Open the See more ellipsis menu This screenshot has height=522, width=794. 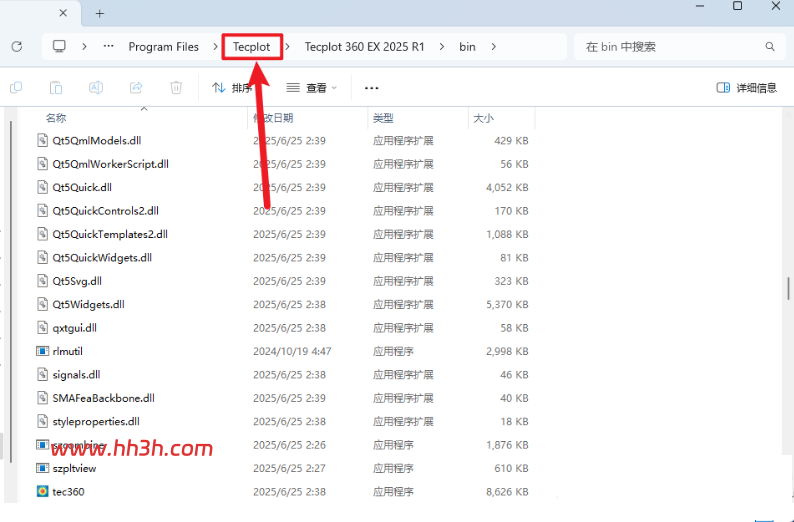pyautogui.click(x=372, y=88)
